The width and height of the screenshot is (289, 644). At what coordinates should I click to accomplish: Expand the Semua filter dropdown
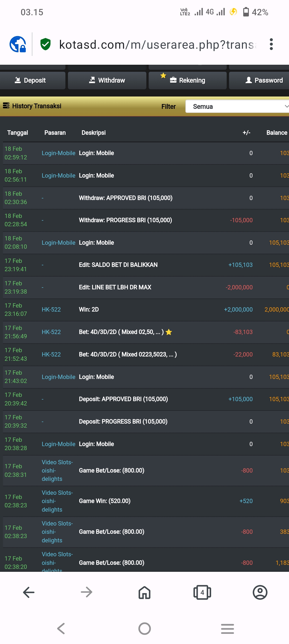point(237,106)
